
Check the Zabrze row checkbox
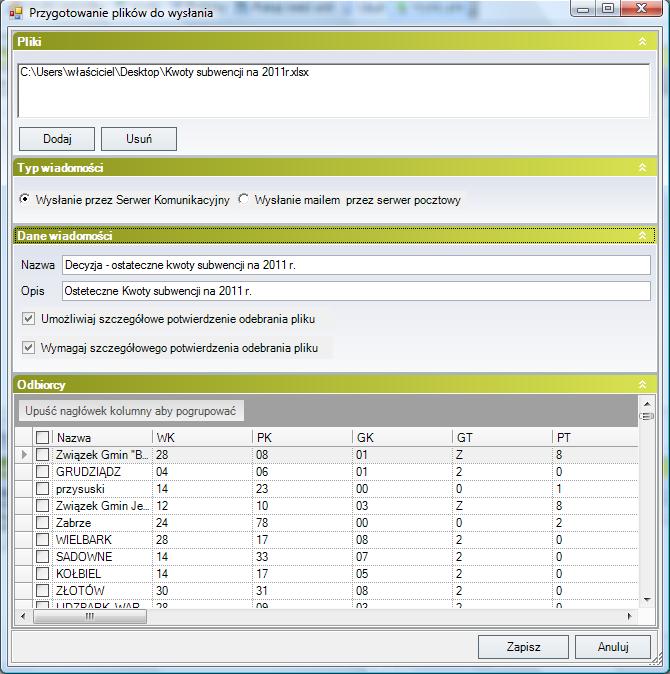pos(42,523)
